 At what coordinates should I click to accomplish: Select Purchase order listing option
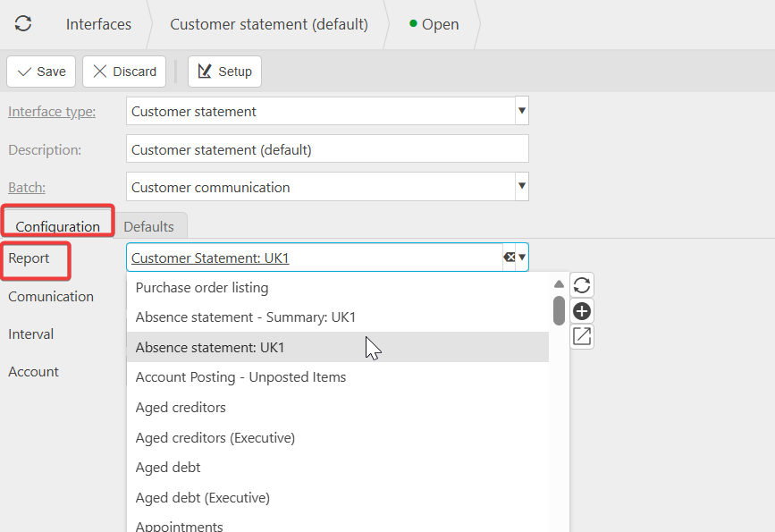(202, 288)
